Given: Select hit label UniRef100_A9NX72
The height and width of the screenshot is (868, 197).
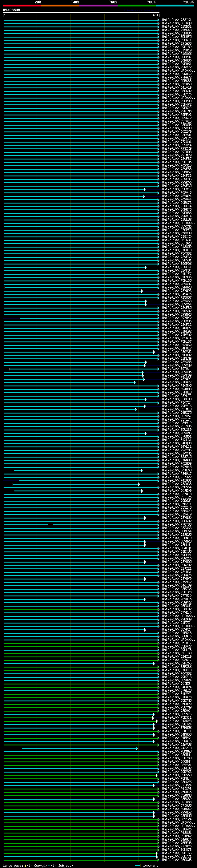Looking at the screenshot, I should 176,67.
